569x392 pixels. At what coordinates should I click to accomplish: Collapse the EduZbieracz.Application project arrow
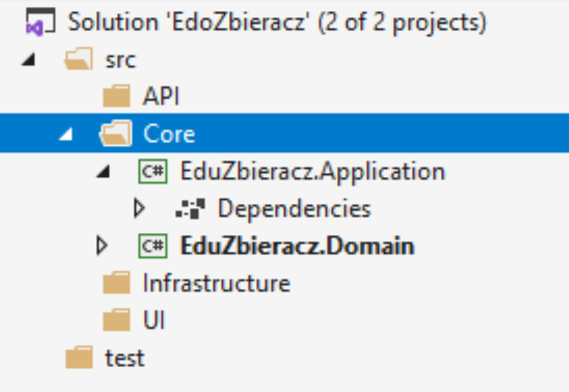(x=103, y=171)
